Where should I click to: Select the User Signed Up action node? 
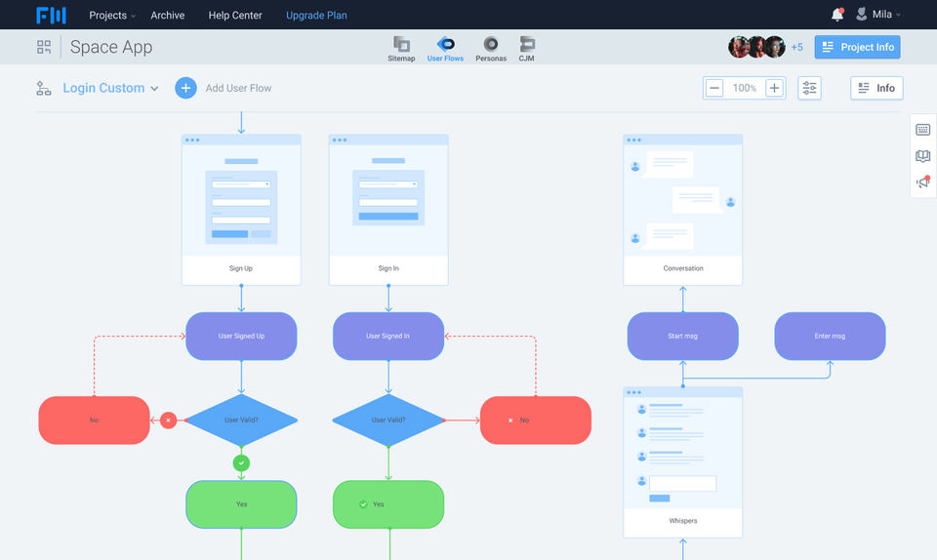(x=241, y=337)
